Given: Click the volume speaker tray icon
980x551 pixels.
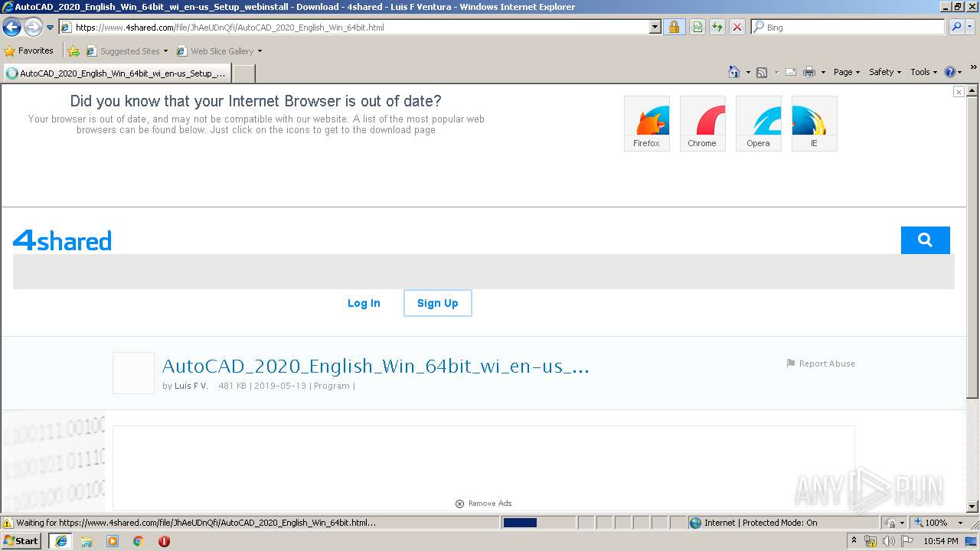Looking at the screenshot, I should tap(887, 541).
